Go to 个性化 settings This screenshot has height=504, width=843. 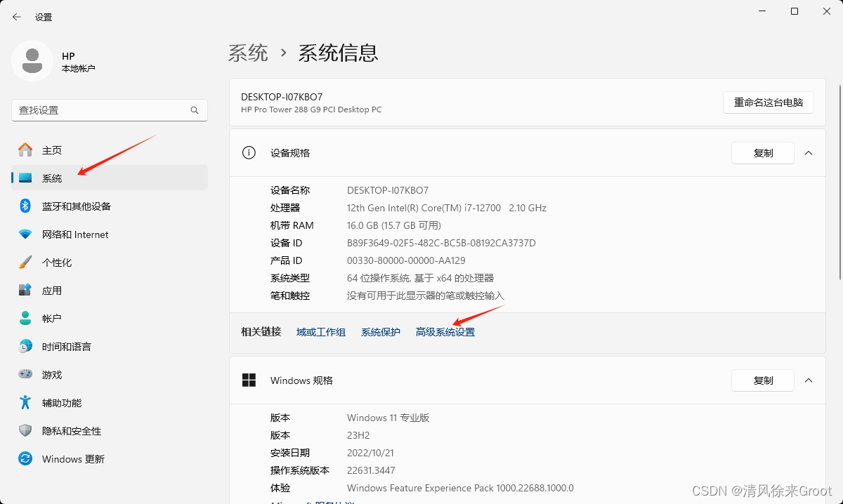(110, 263)
